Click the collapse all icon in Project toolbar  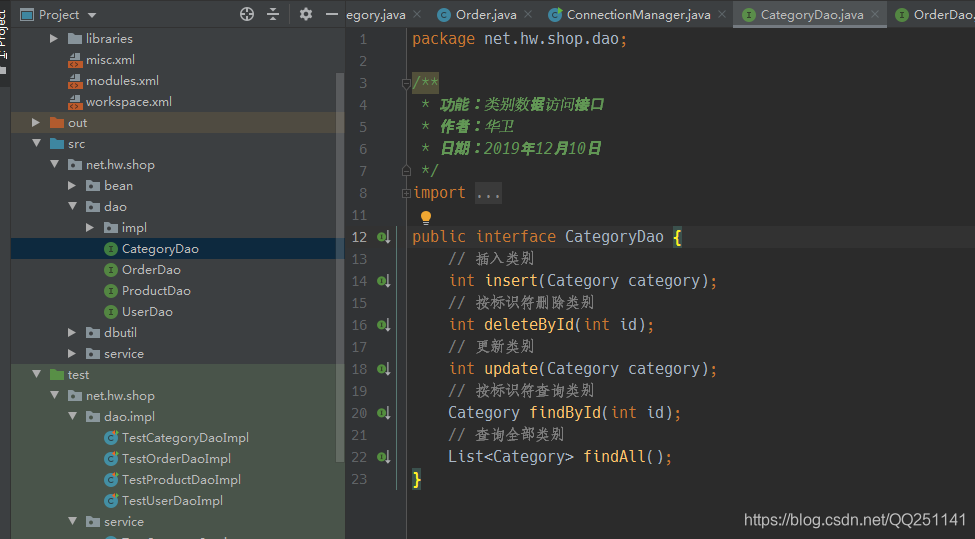[x=273, y=14]
